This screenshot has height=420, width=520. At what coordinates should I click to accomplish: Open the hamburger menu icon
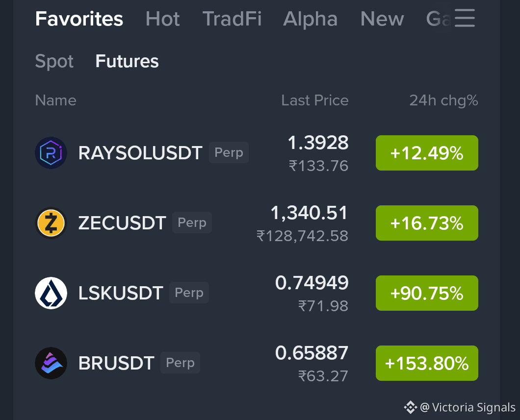point(465,18)
